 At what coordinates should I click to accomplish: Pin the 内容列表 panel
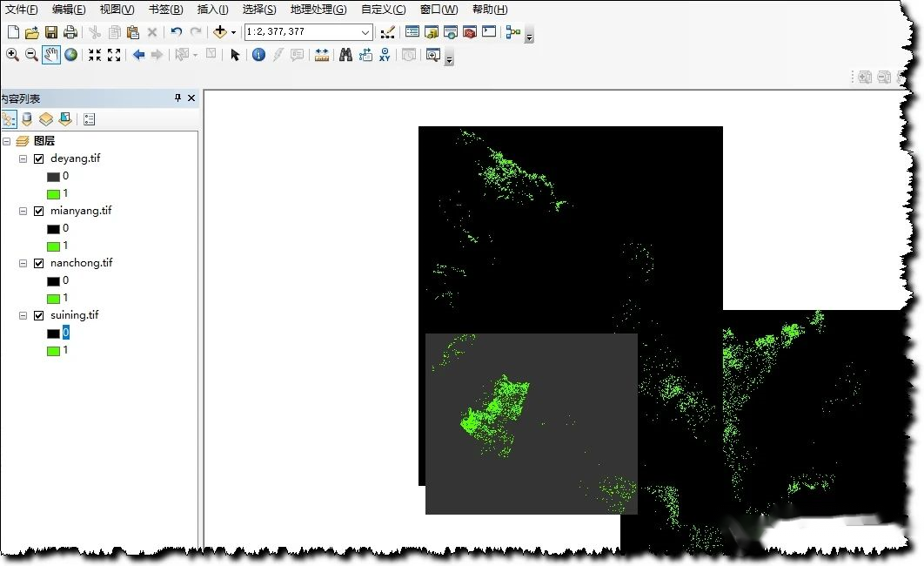(177, 98)
